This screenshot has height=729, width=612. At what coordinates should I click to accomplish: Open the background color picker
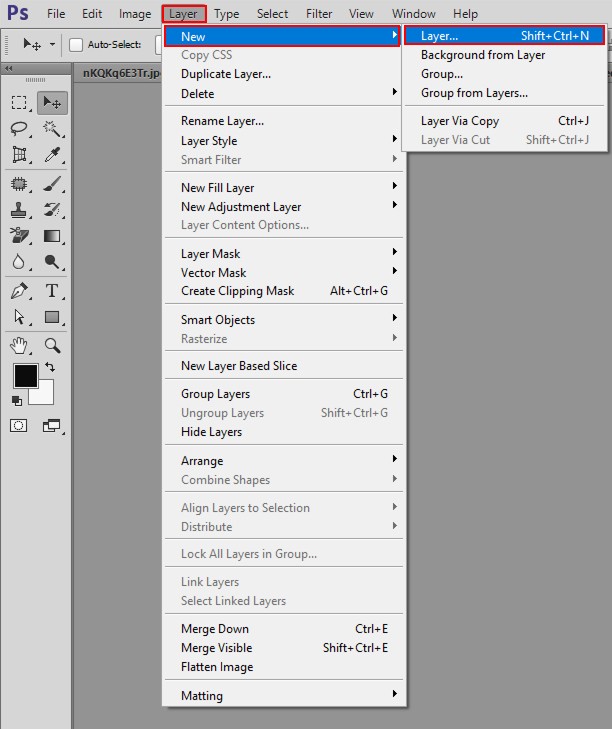[46, 396]
